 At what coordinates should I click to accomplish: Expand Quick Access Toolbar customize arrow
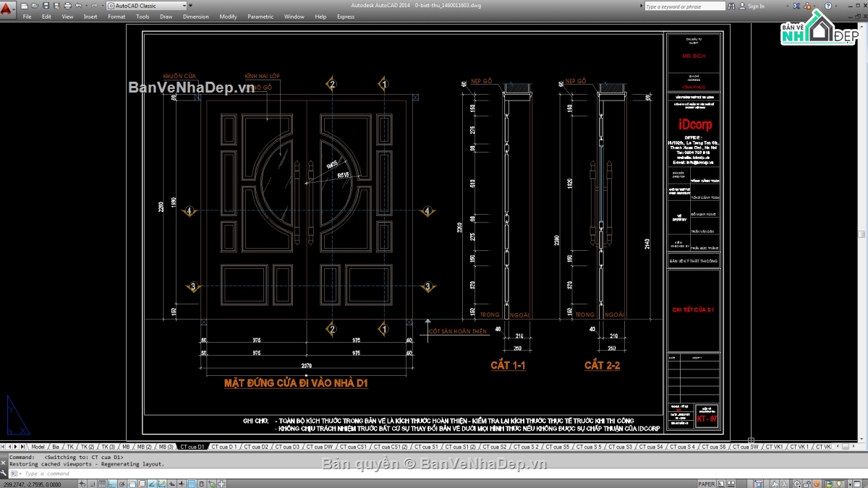tap(190, 6)
